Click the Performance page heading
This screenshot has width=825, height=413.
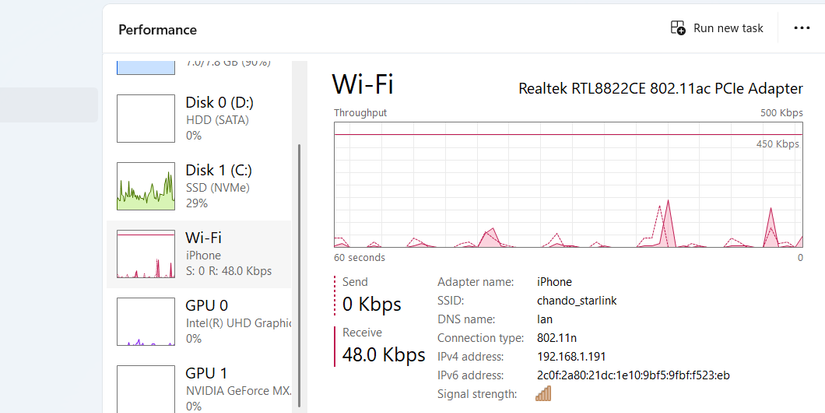click(x=157, y=29)
